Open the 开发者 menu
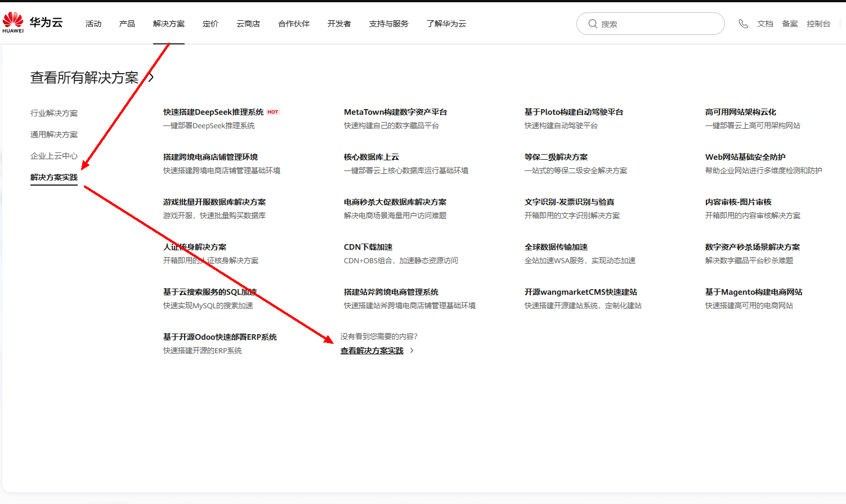The width and height of the screenshot is (846, 504). click(339, 24)
